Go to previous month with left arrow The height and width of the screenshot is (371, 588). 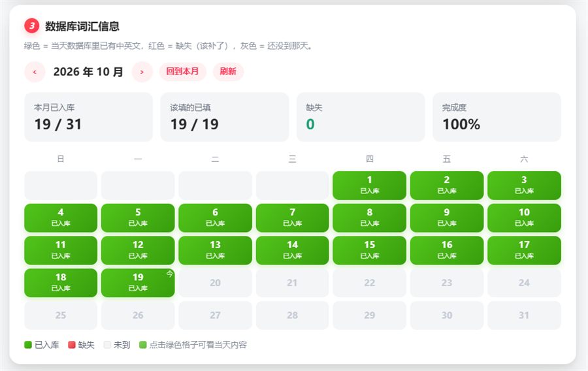coord(35,72)
